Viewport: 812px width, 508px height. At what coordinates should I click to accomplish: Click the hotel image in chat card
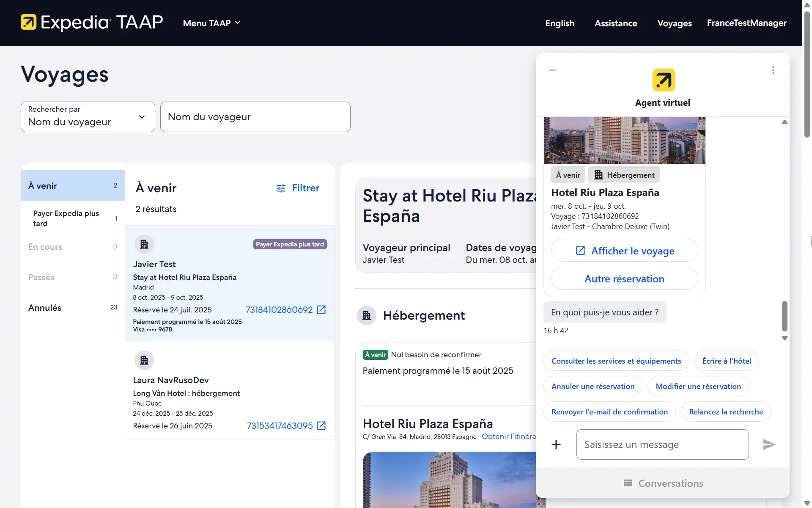[x=624, y=141]
